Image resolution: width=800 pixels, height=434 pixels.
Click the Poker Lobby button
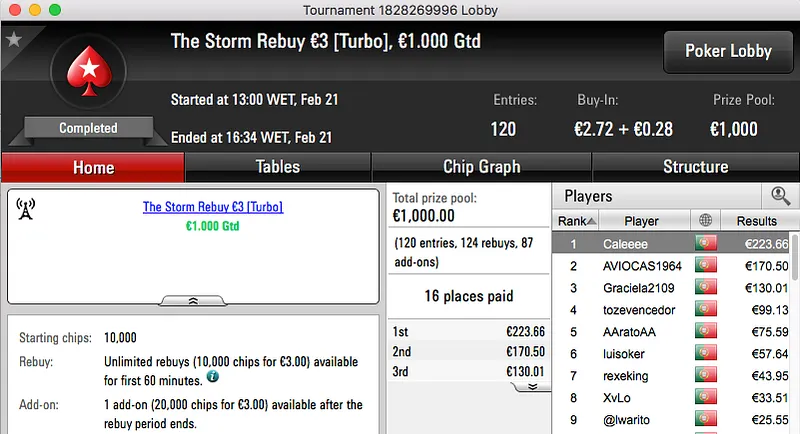coord(726,51)
